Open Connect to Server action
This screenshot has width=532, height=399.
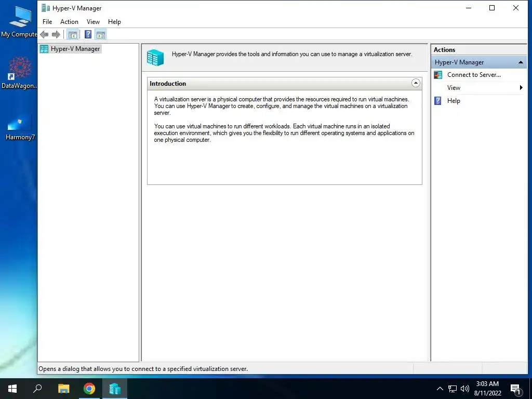click(474, 75)
